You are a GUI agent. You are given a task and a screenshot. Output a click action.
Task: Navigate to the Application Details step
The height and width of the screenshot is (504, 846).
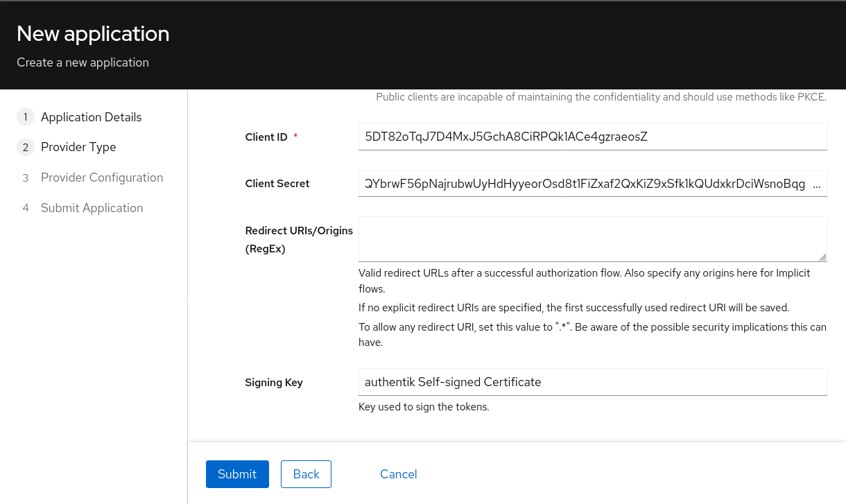click(x=91, y=116)
